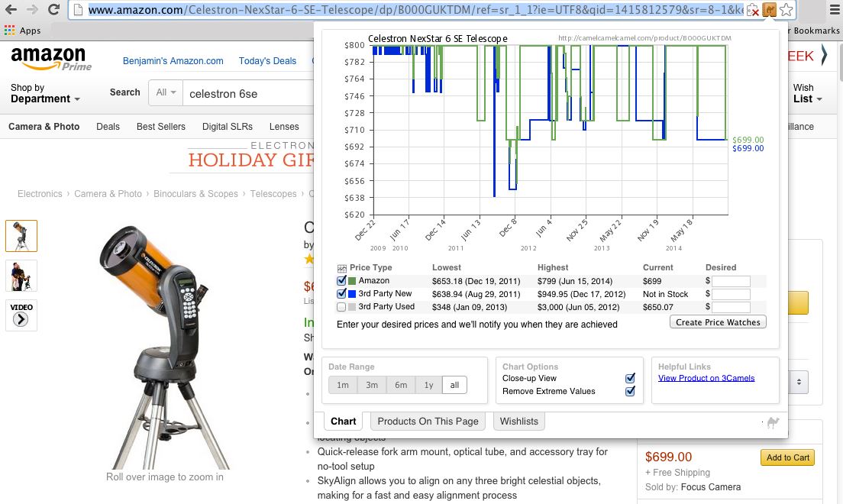Toggle Remove Extreme Values checkbox

tap(630, 391)
